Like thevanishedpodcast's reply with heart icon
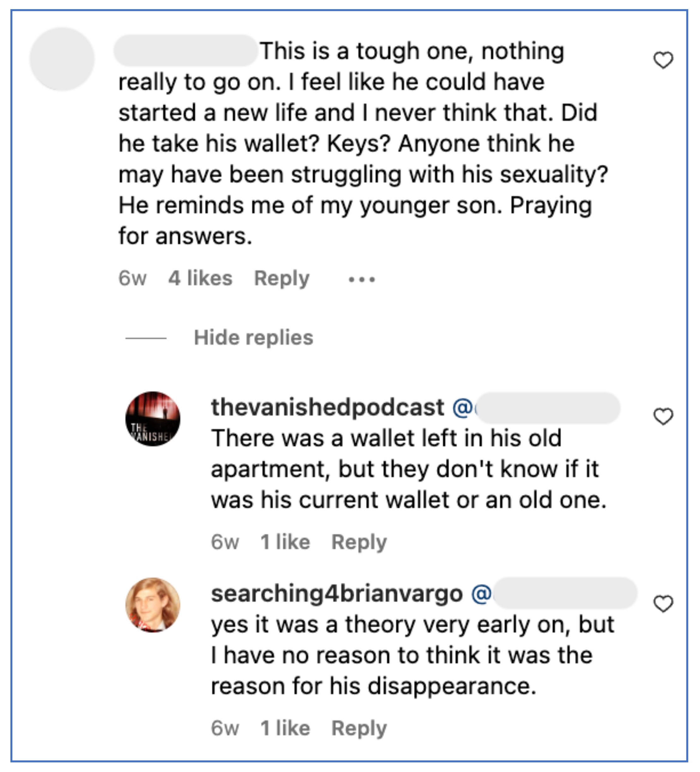 pos(663,416)
